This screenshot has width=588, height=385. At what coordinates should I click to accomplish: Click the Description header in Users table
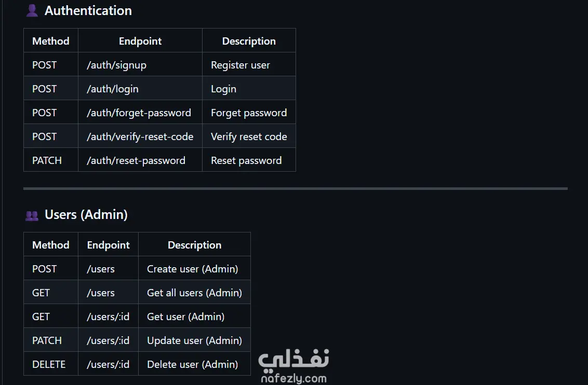194,245
